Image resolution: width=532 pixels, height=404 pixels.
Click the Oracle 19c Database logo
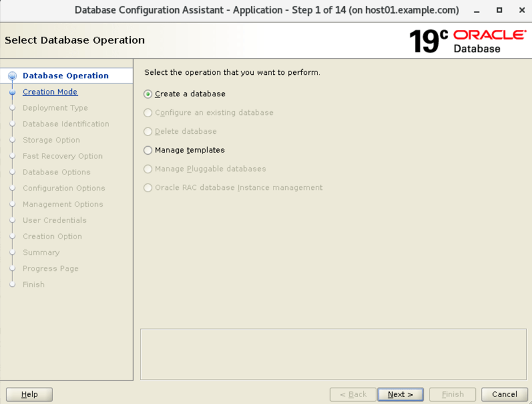click(x=467, y=41)
